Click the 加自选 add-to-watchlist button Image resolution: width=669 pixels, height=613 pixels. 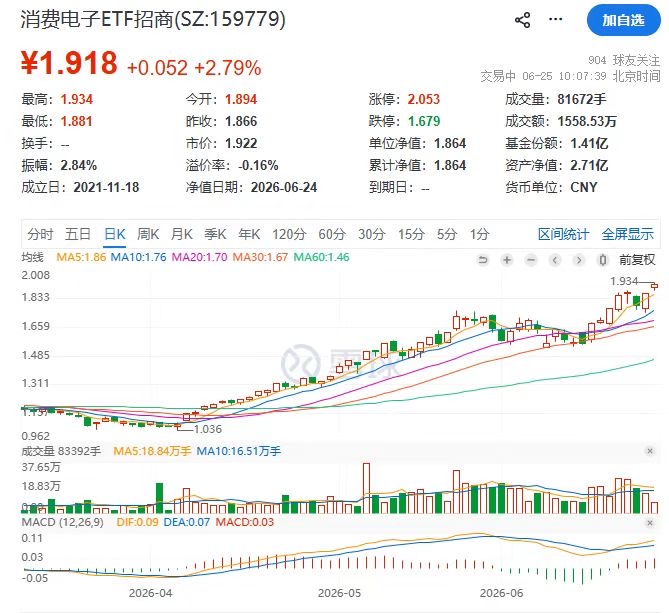click(x=623, y=20)
